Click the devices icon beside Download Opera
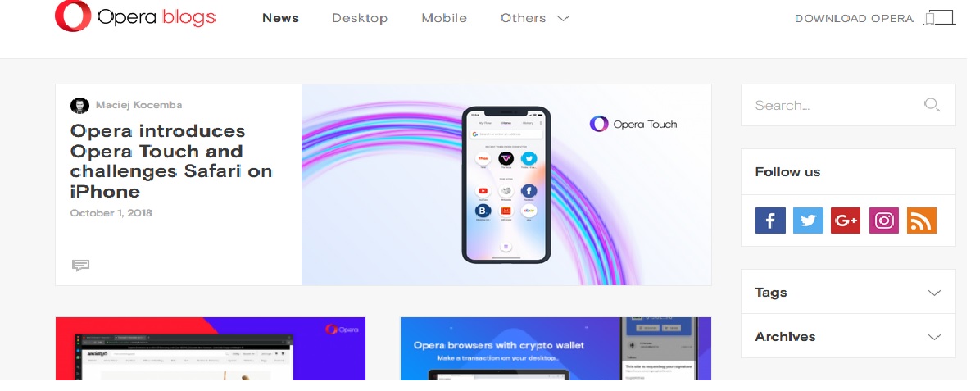The image size is (980, 391). point(940,18)
